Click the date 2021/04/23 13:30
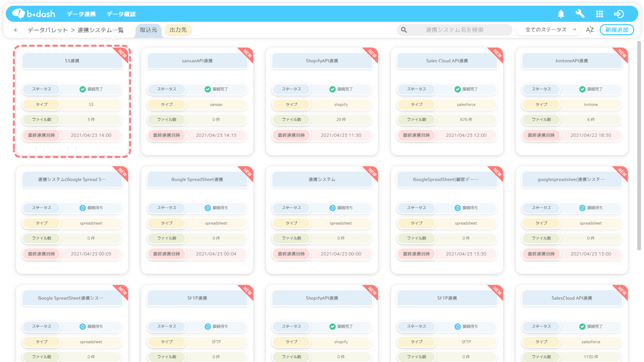This screenshot has width=644, height=362. click(466, 254)
